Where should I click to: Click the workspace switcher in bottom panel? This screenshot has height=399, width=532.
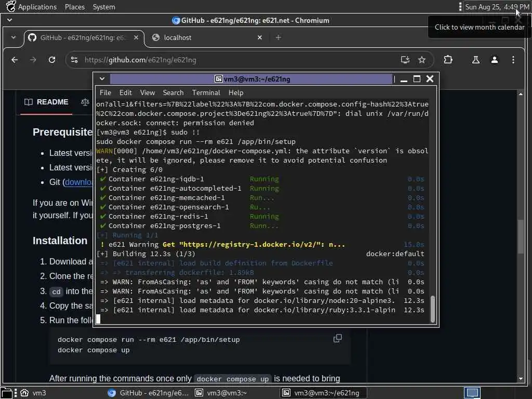(x=472, y=393)
